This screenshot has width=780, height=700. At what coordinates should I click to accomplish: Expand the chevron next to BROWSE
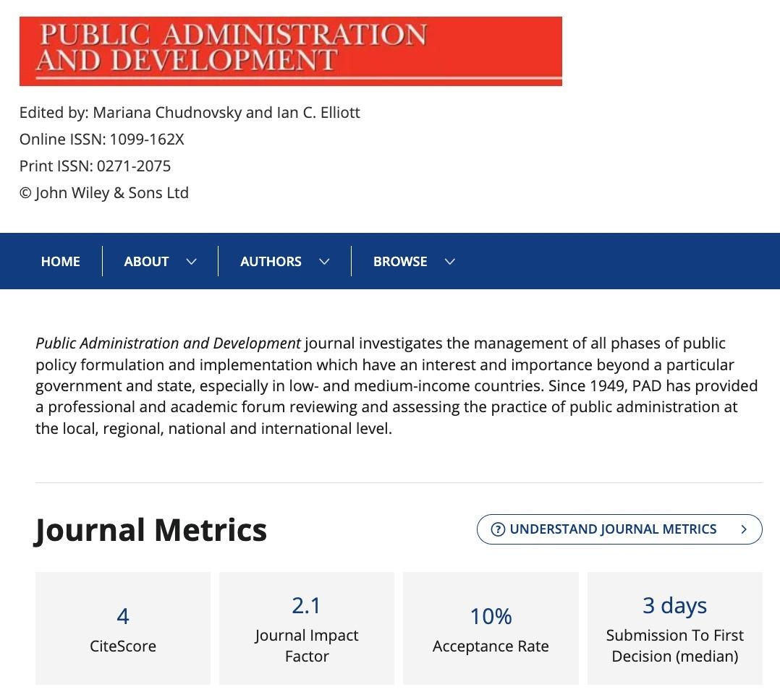click(450, 262)
